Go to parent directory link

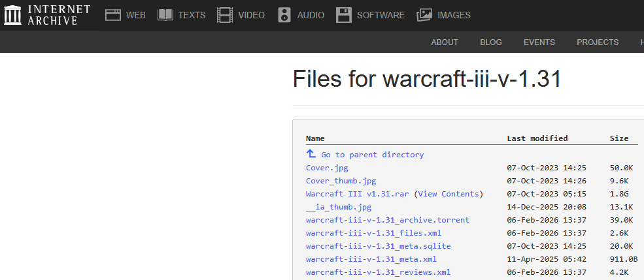tap(373, 155)
